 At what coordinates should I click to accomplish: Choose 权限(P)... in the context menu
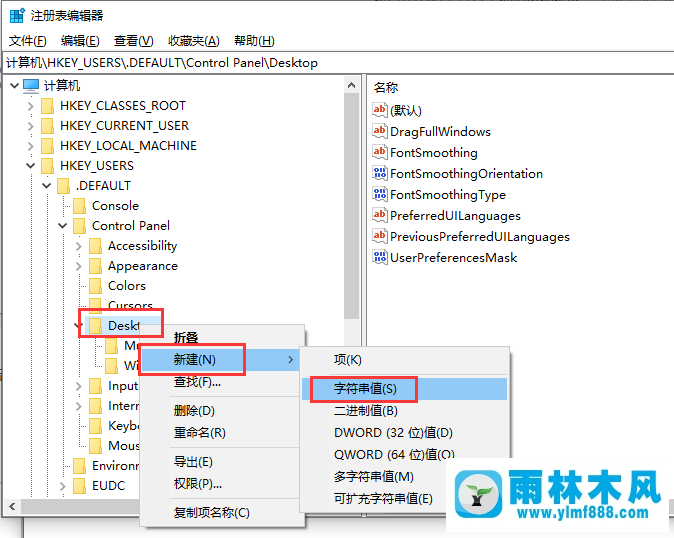tap(221, 484)
